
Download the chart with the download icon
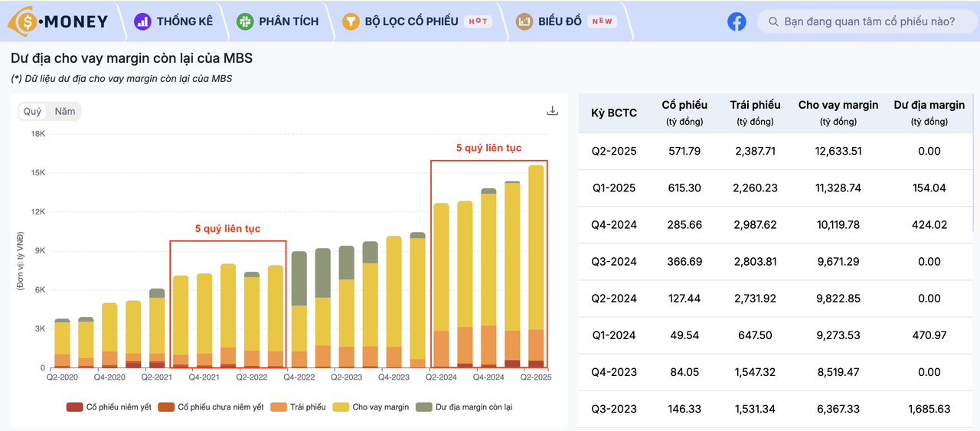click(553, 110)
